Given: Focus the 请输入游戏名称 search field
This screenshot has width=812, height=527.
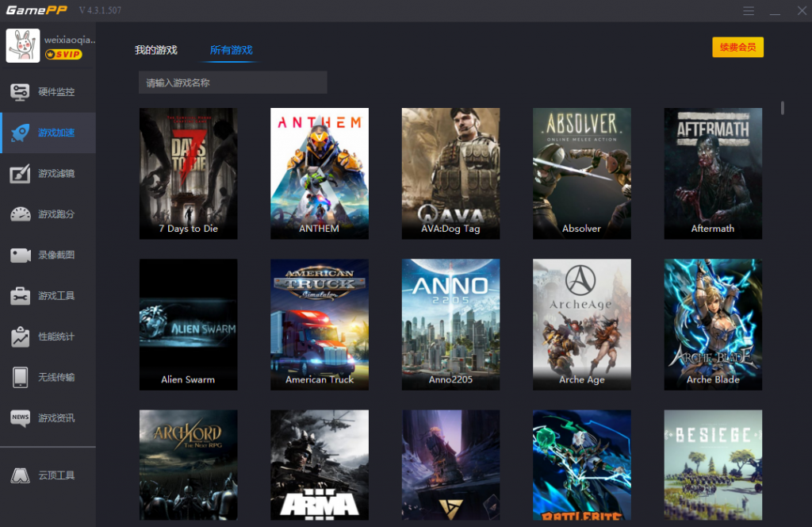Looking at the screenshot, I should pyautogui.click(x=233, y=83).
